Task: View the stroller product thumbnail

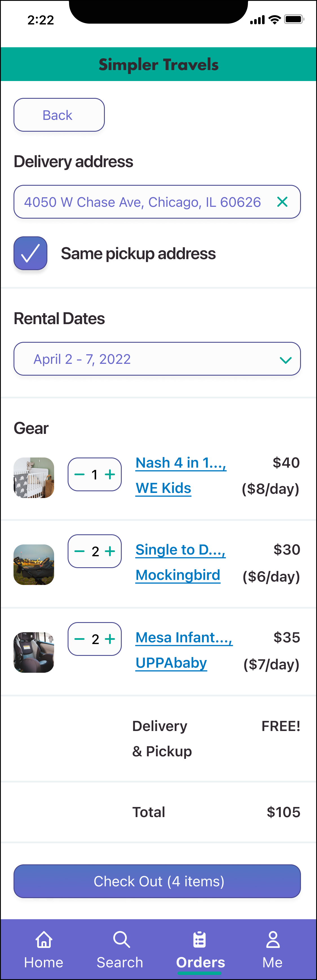Action: coord(34,564)
